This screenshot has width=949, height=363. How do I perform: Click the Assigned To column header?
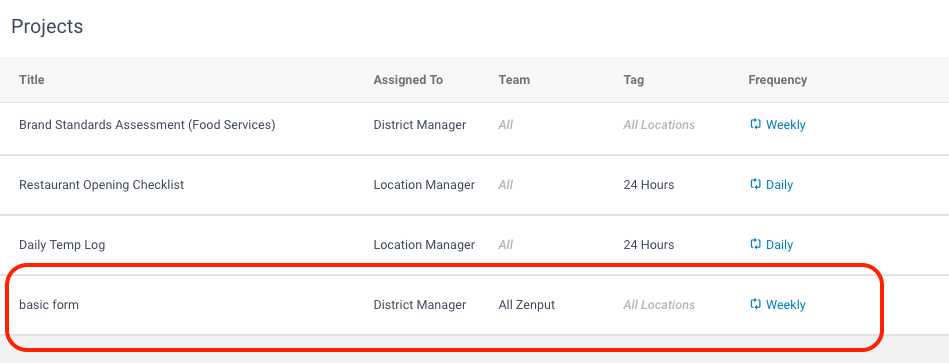pos(408,80)
